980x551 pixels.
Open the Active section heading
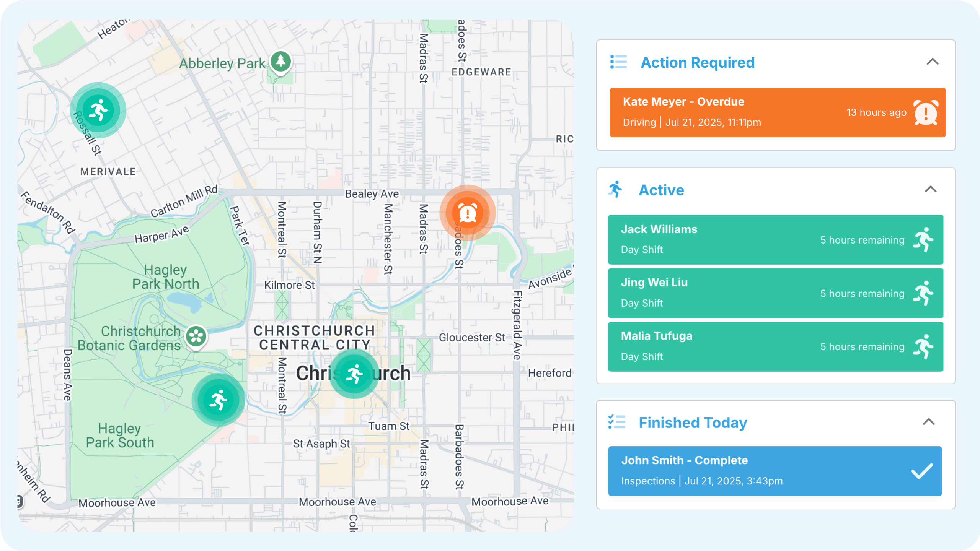661,190
